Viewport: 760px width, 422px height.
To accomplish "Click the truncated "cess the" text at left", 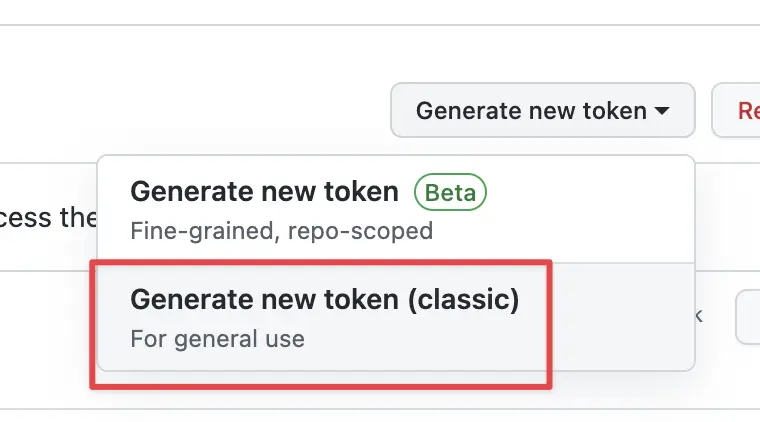I will point(48,217).
